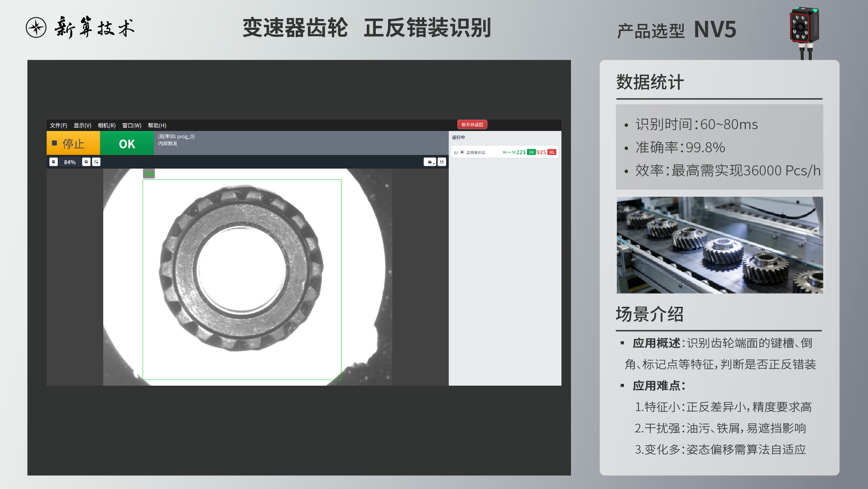The image size is (868, 489).
Task: Select the T00 region label on image
Action: click(149, 174)
